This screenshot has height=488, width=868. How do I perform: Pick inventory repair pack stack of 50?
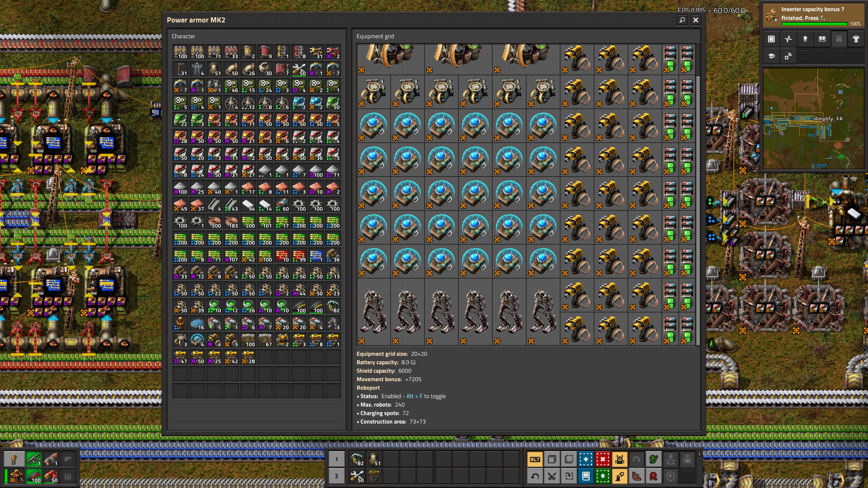coord(299,69)
